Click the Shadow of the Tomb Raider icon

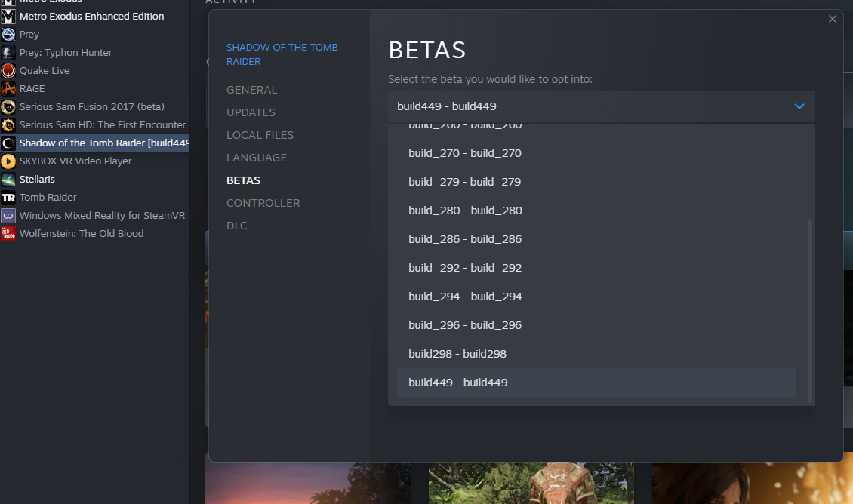coord(8,143)
